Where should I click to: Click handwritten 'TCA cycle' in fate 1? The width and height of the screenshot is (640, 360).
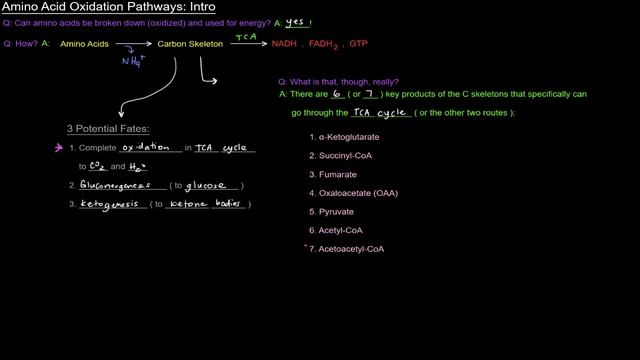pos(221,147)
